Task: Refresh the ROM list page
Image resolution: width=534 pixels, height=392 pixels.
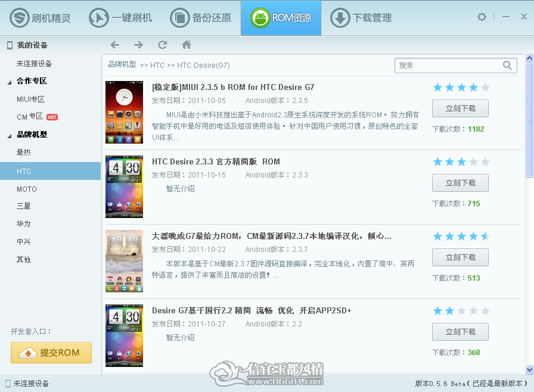Action: coord(163,45)
